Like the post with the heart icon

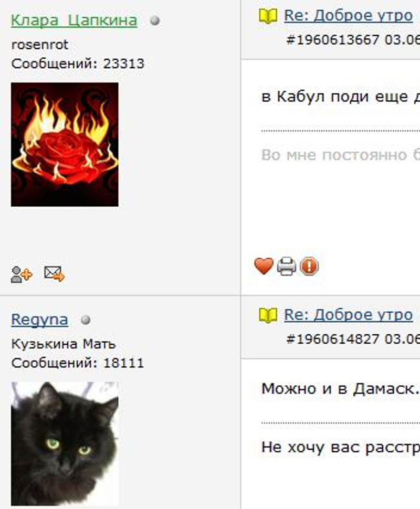tap(264, 266)
